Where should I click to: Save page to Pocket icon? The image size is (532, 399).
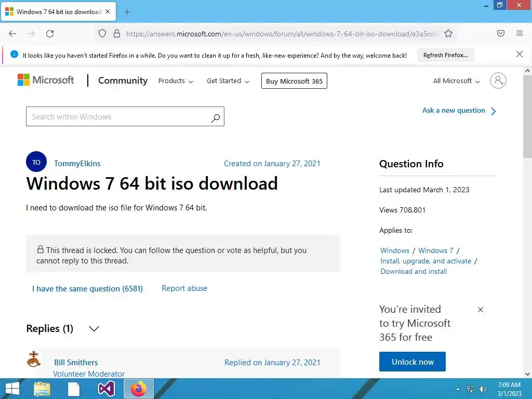coord(500,33)
